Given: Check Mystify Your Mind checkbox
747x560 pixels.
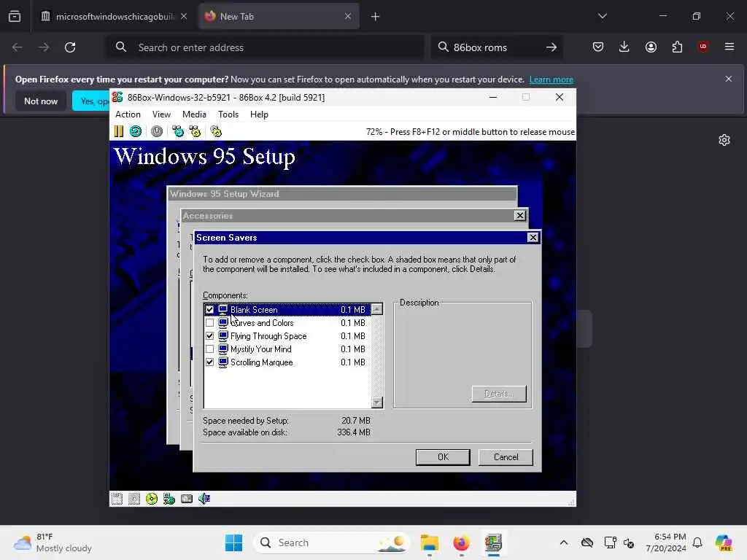Looking at the screenshot, I should 209,349.
